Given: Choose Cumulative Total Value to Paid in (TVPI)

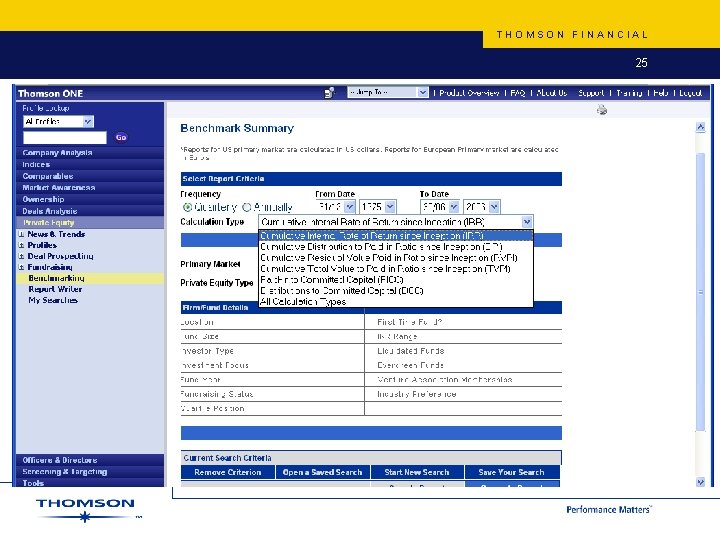Looking at the screenshot, I should [x=396, y=269].
